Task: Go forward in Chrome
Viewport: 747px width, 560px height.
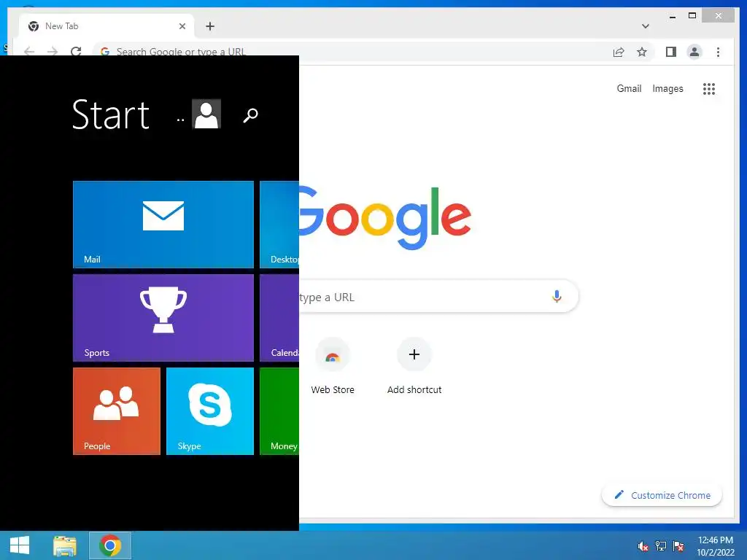Action: coord(53,51)
